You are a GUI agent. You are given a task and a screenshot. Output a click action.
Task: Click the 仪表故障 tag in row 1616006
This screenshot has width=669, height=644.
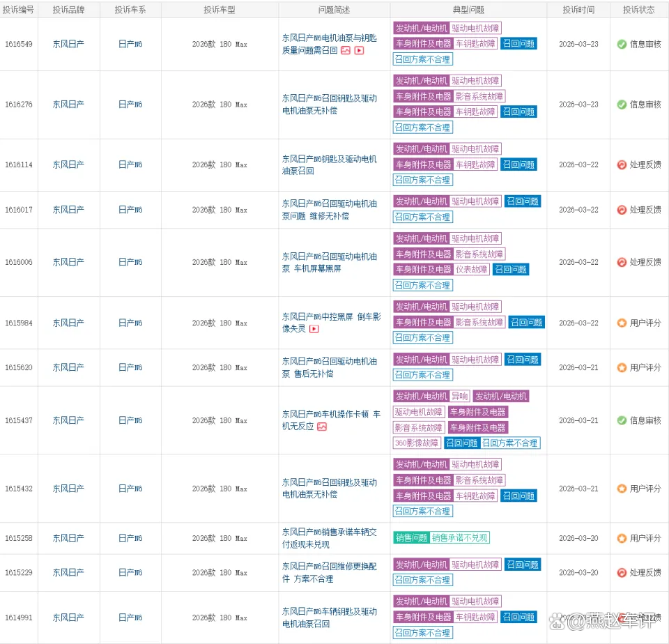tap(471, 270)
